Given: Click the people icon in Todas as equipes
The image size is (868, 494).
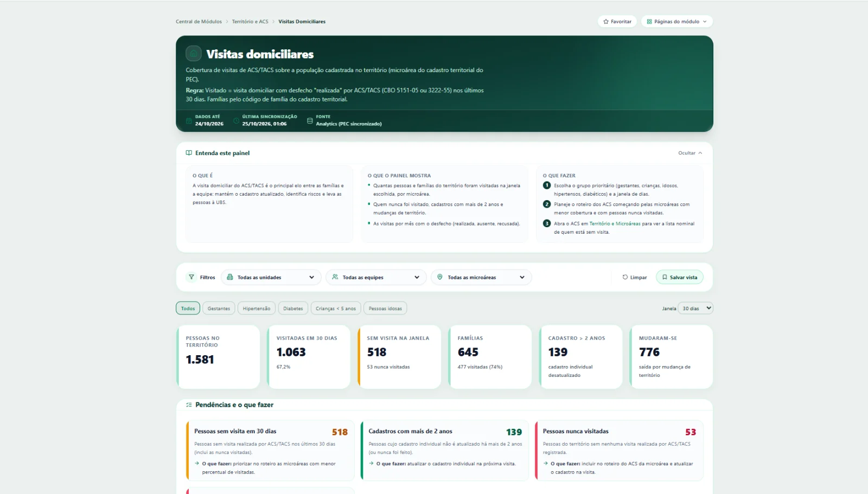Looking at the screenshot, I should (x=335, y=277).
